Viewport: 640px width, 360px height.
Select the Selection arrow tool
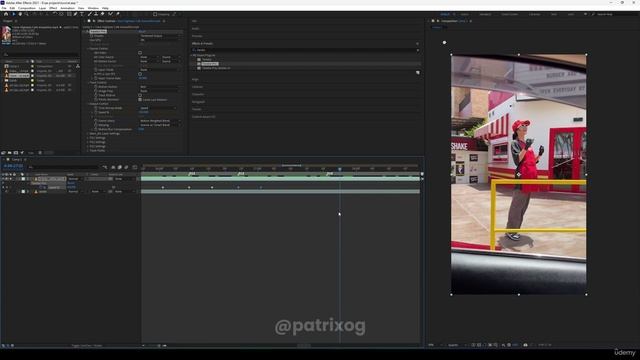[13, 14]
